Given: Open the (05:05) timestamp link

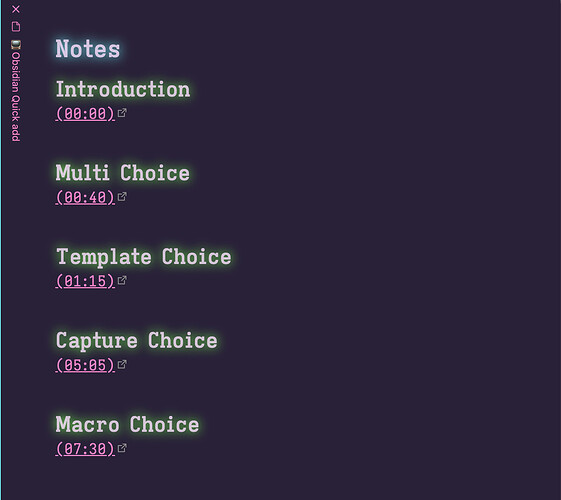Looking at the screenshot, I should click(x=85, y=365).
